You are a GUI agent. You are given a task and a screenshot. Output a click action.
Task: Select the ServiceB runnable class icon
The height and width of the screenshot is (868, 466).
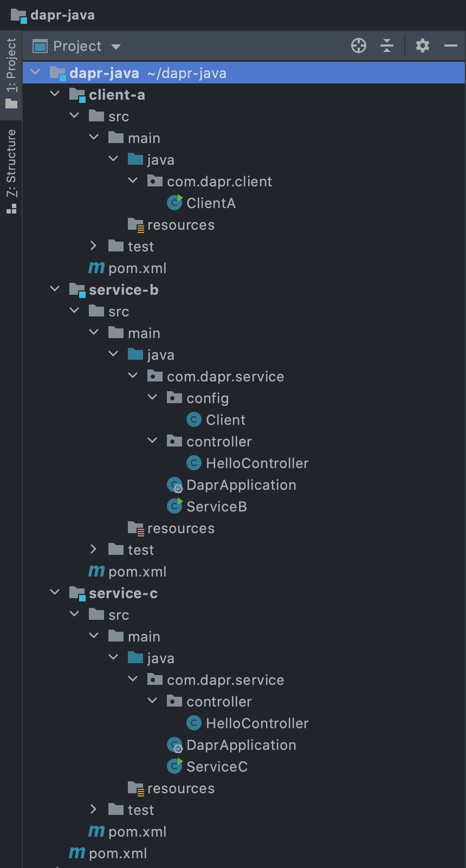pos(174,506)
